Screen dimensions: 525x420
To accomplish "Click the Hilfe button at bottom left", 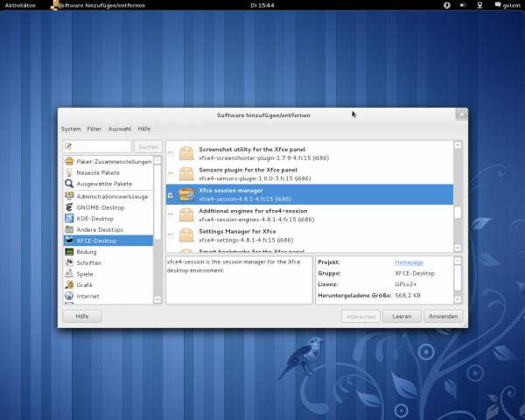I will [82, 316].
